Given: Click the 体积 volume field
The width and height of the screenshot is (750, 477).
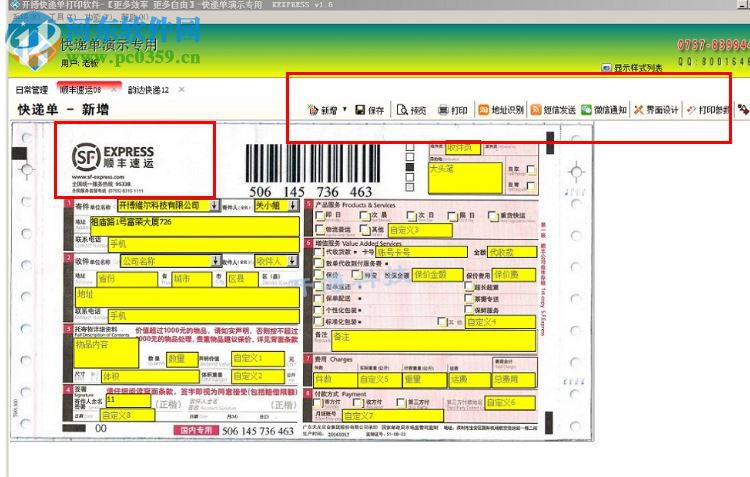Looking at the screenshot, I should [151, 377].
